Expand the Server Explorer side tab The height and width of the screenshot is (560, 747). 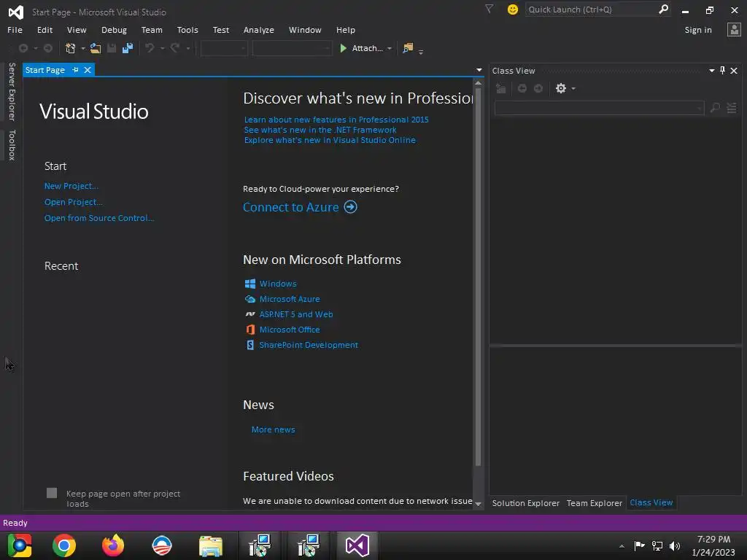(12, 91)
